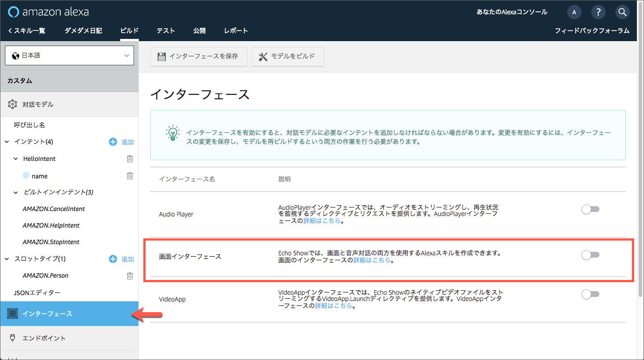This screenshot has width=644, height=360.
Task: Open the user avatar "A" icon
Action: [574, 12]
